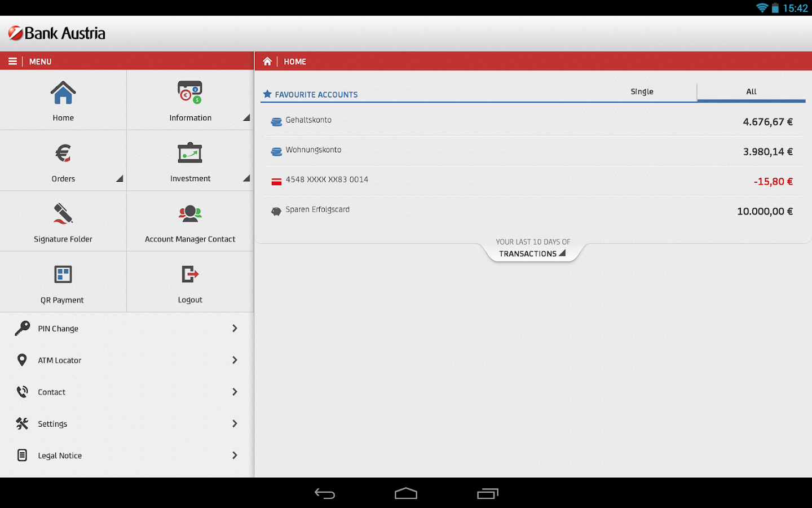Tap the balance 10.000,00 €
812x508 pixels.
[x=765, y=212]
